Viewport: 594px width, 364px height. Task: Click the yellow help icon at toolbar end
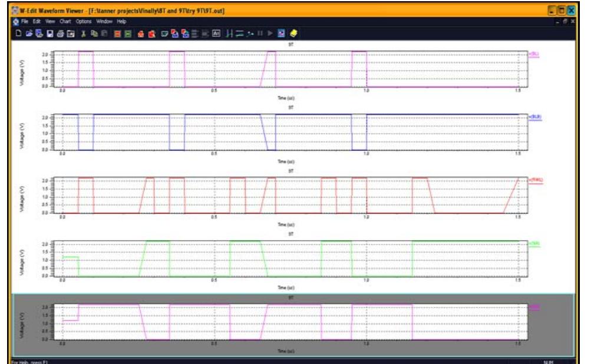click(x=293, y=34)
